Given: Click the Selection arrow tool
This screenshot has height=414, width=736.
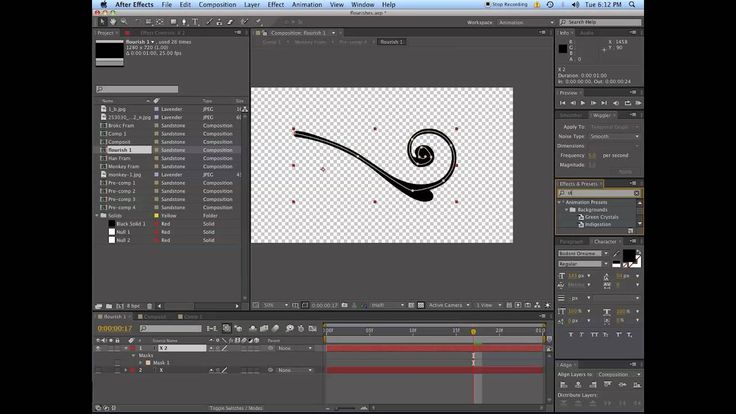Looking at the screenshot, I should point(100,20).
